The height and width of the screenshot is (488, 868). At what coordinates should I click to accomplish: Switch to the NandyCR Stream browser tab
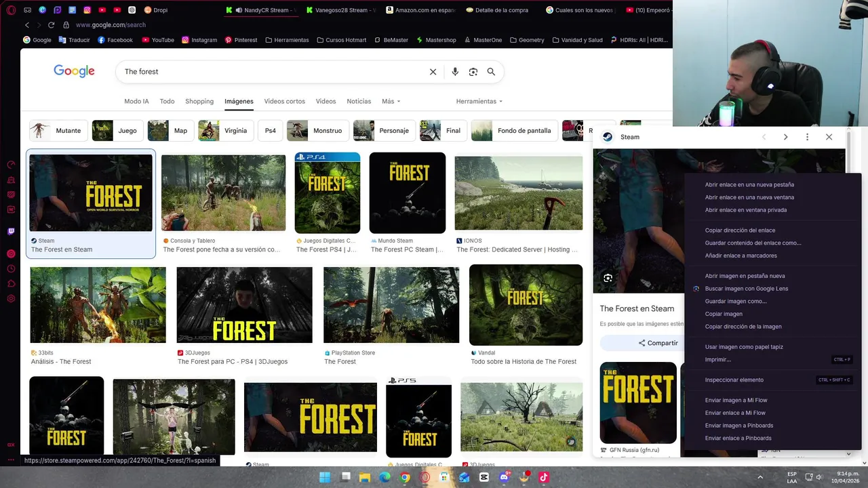260,10
